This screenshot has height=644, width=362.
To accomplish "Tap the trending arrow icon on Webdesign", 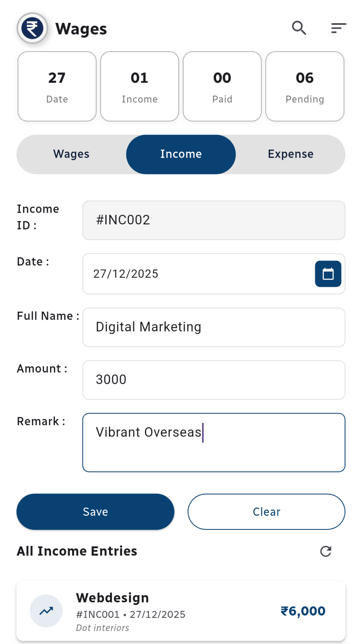I will pos(46,611).
